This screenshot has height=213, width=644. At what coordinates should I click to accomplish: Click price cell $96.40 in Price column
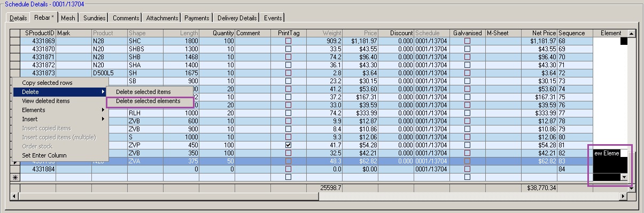[x=360, y=57]
